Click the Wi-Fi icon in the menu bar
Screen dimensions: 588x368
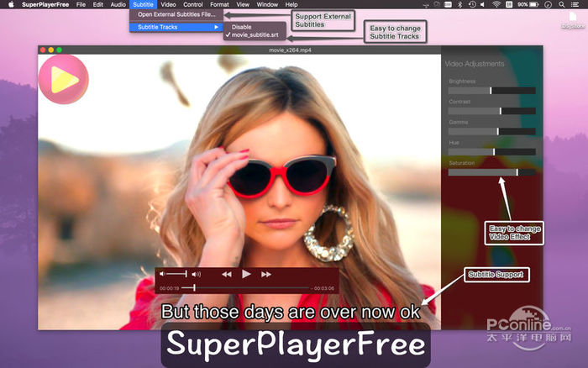[x=496, y=4]
